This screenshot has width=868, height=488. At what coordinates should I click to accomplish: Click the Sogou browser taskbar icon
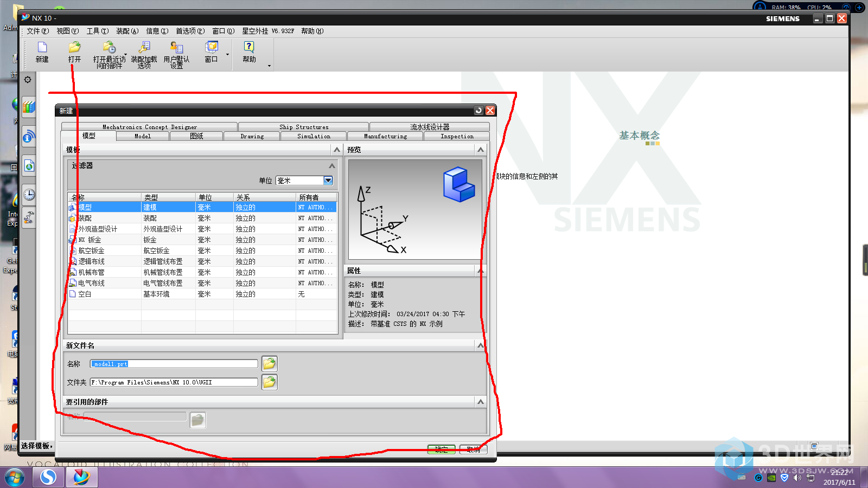coord(48,477)
